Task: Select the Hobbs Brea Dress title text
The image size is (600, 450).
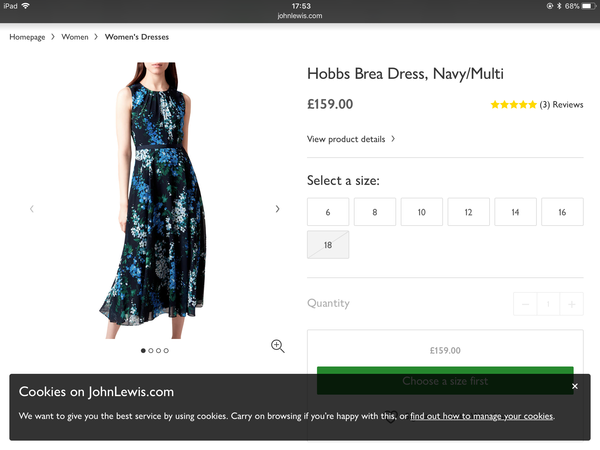Action: pyautogui.click(x=405, y=73)
